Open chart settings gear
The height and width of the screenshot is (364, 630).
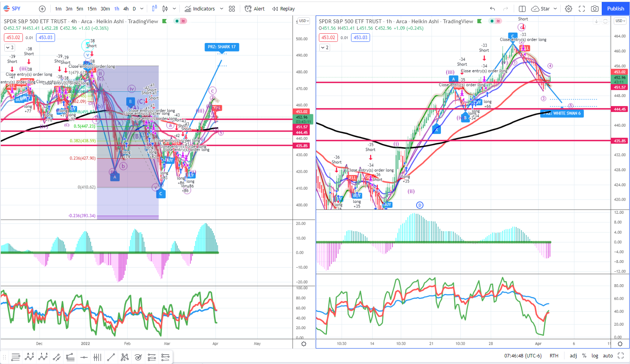568,9
